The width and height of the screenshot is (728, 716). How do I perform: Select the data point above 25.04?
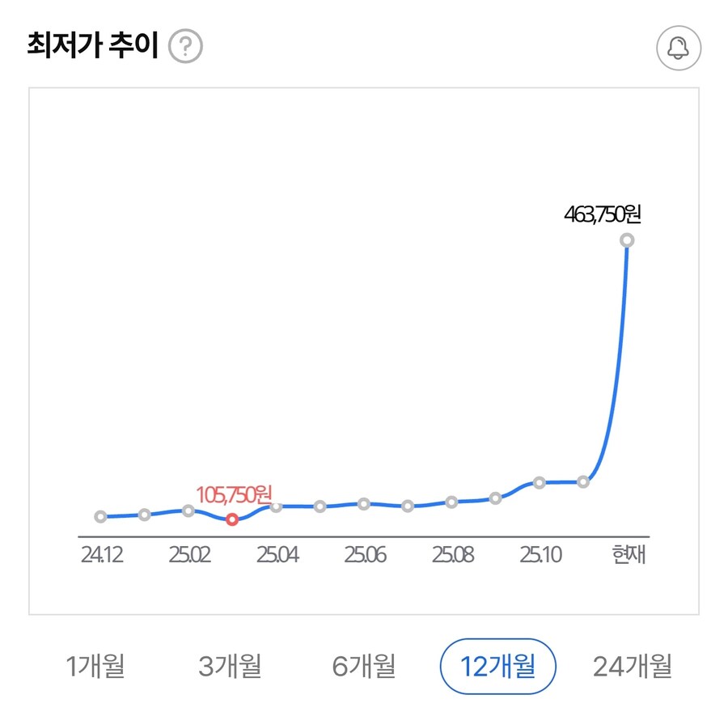point(277,507)
